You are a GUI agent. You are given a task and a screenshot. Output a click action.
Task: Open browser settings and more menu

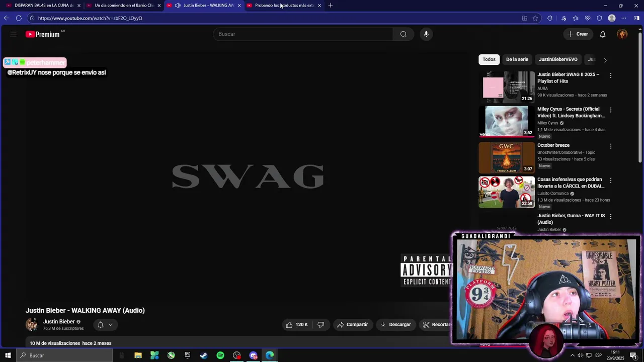[x=624, y=18]
